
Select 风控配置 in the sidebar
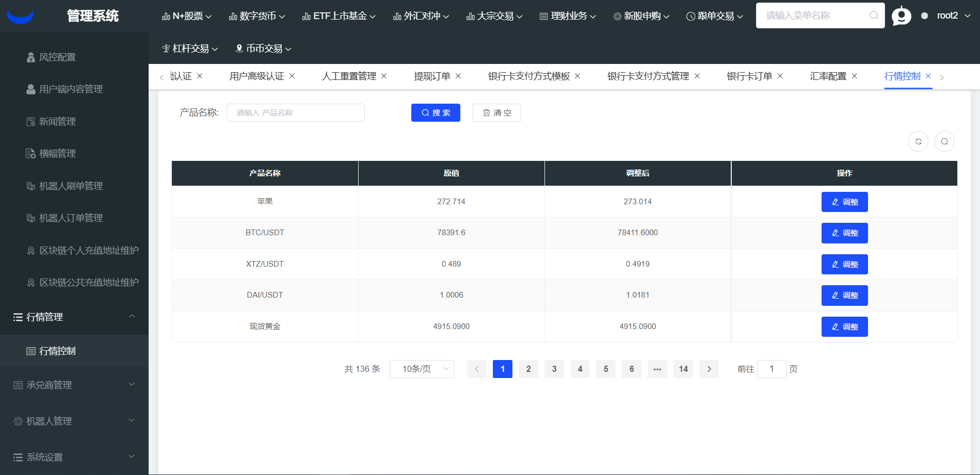point(57,57)
